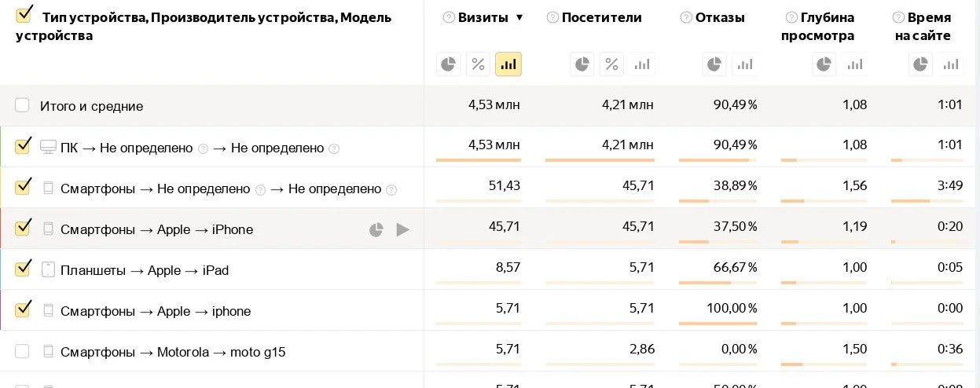This screenshot has width=980, height=388.
Task: Select bar chart view for Визиты
Action: [508, 64]
